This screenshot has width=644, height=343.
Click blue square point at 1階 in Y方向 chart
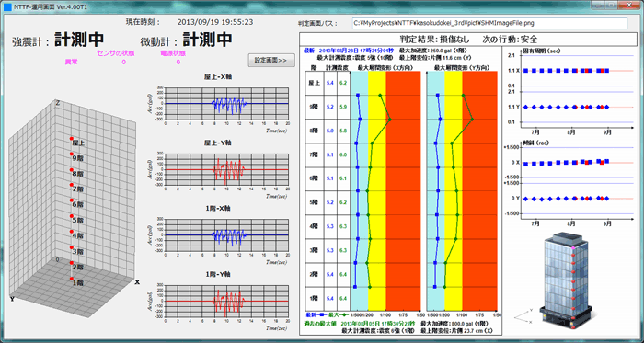point(436,287)
